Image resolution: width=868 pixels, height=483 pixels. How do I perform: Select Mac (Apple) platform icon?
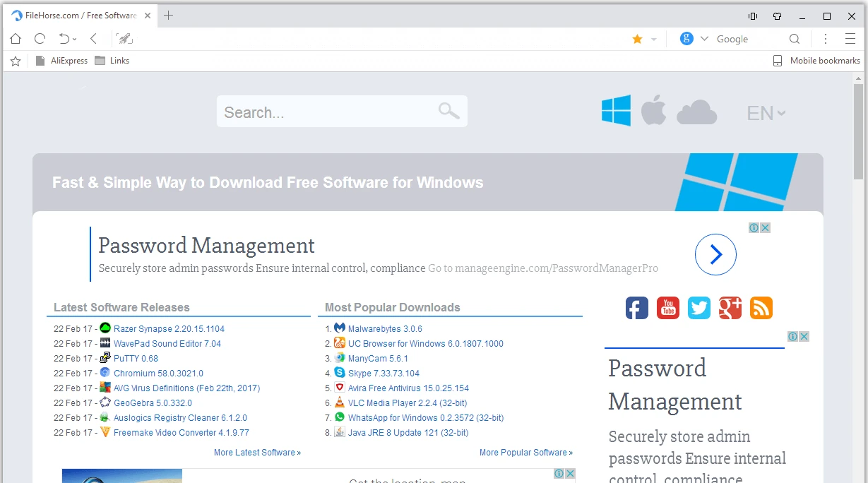653,112
